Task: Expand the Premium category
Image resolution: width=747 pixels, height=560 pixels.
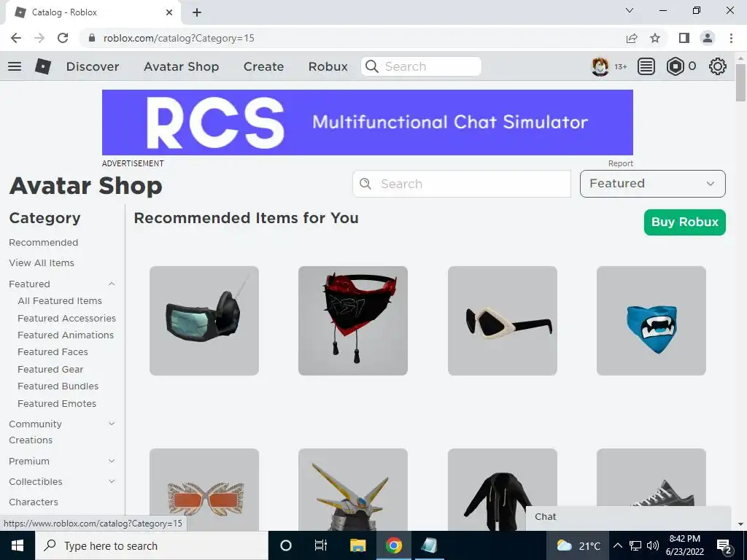Action: [x=112, y=461]
